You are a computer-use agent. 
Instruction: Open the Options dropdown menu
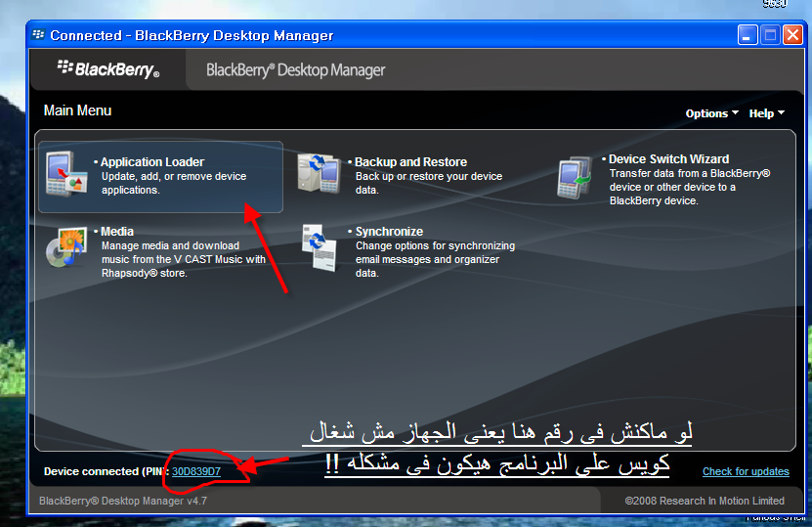(711, 113)
